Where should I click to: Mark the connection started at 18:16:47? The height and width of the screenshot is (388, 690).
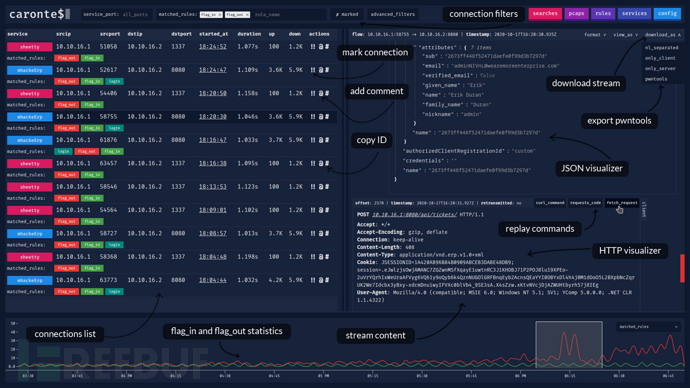pos(313,140)
